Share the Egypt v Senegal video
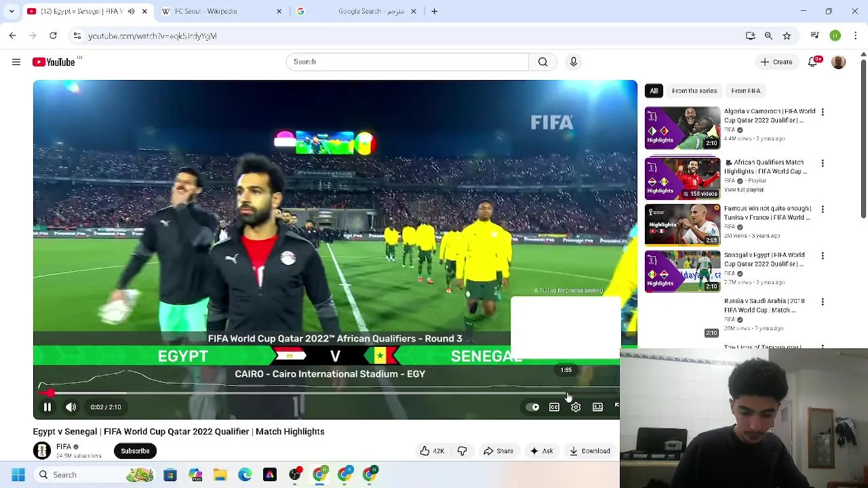 pos(498,451)
